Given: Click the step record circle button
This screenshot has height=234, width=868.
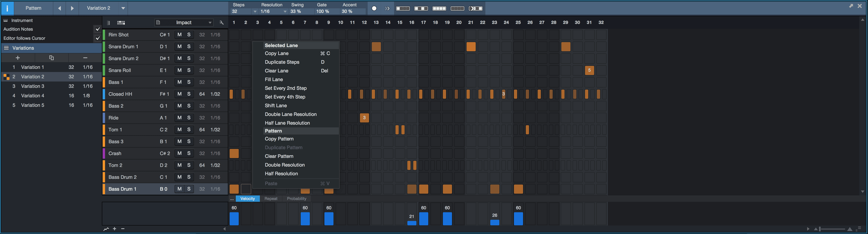Looking at the screenshot, I should 374,9.
